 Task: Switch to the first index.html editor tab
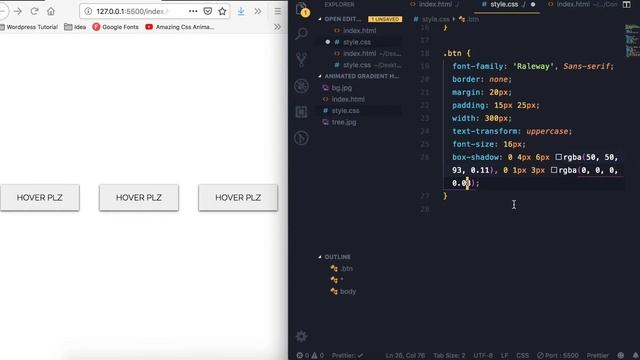[x=435, y=4]
